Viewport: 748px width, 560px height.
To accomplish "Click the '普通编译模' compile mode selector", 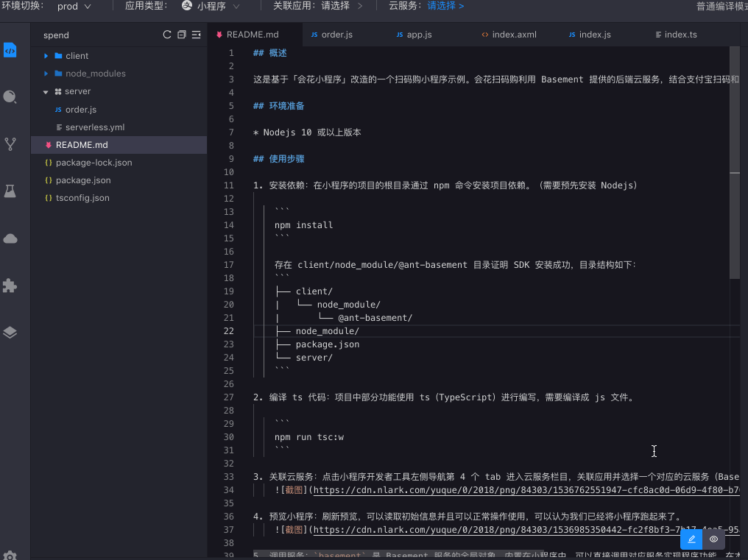I will 721,6.
